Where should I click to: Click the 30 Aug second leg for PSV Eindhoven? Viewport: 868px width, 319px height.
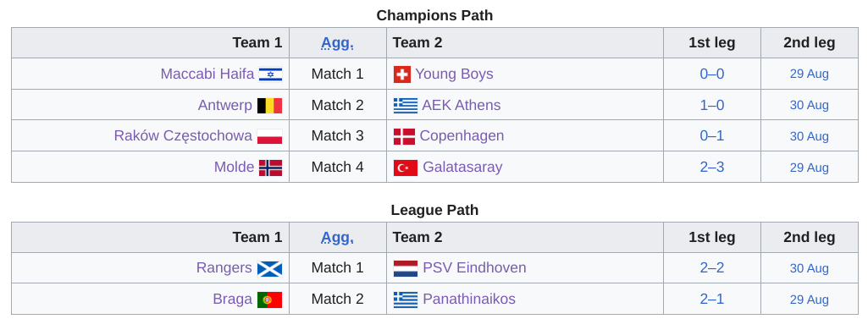tap(809, 268)
